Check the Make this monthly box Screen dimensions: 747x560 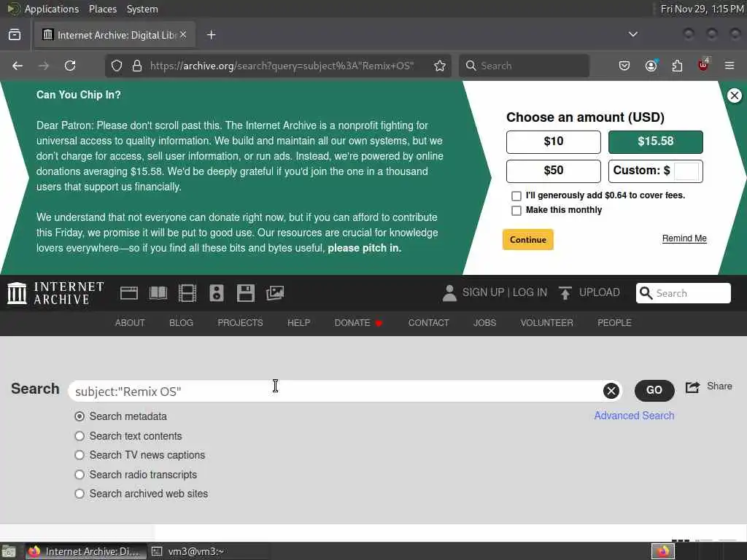(516, 211)
